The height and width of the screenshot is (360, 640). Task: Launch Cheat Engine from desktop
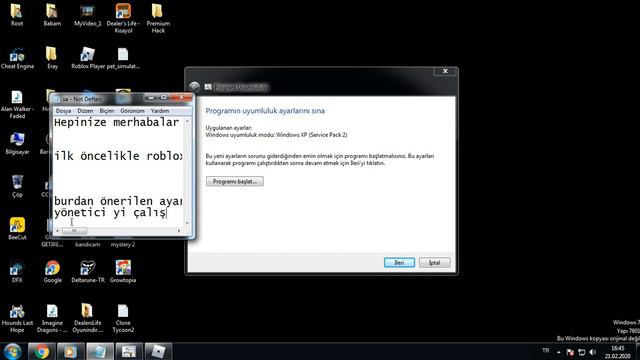coord(17,58)
